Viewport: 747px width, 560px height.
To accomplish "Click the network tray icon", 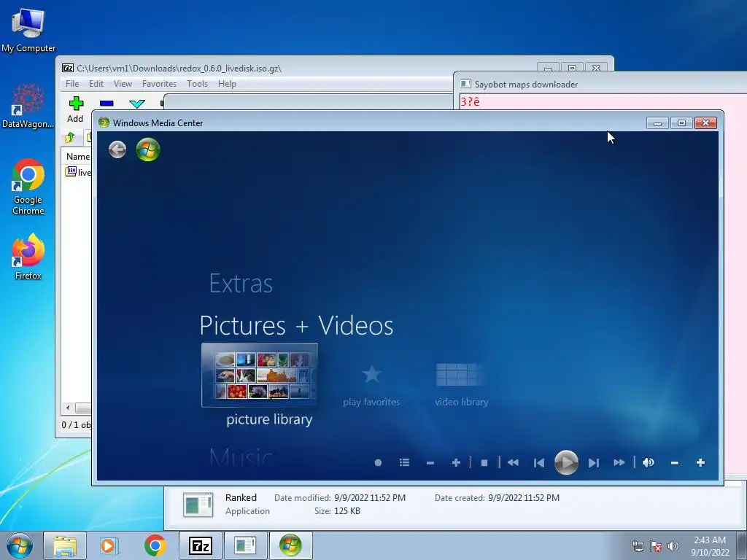I will 638,546.
